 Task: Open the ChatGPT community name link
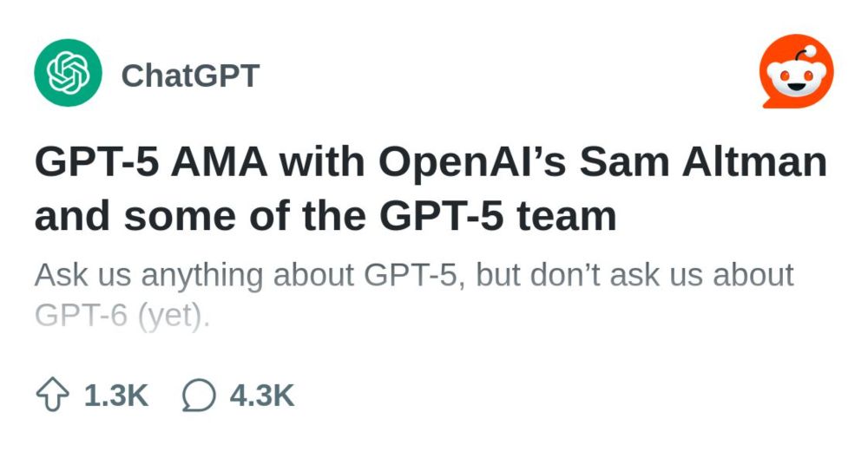(x=190, y=75)
